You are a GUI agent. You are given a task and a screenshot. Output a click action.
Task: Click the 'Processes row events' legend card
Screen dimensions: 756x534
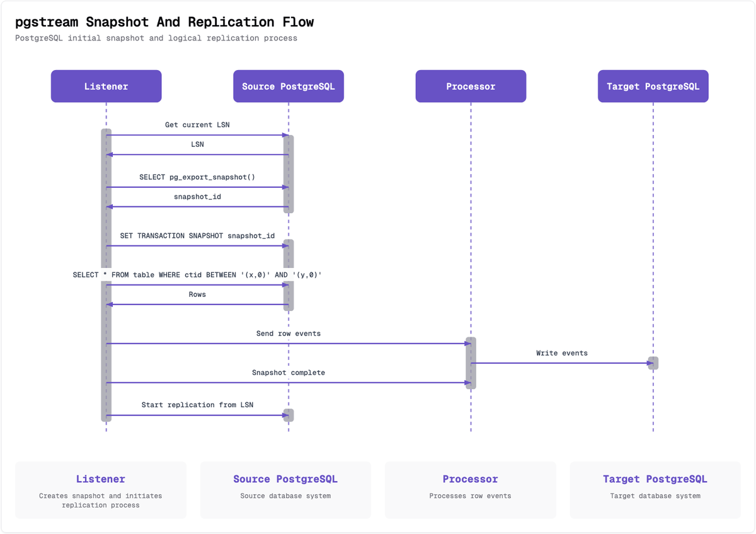point(470,490)
